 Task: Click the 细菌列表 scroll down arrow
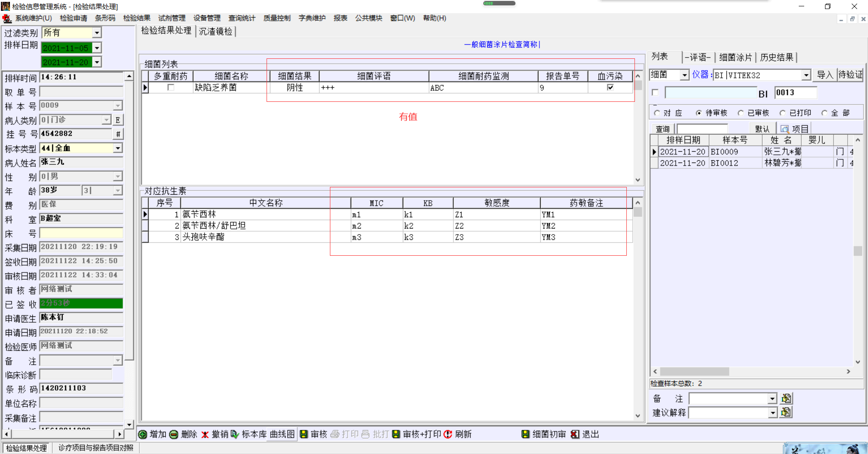(x=638, y=180)
